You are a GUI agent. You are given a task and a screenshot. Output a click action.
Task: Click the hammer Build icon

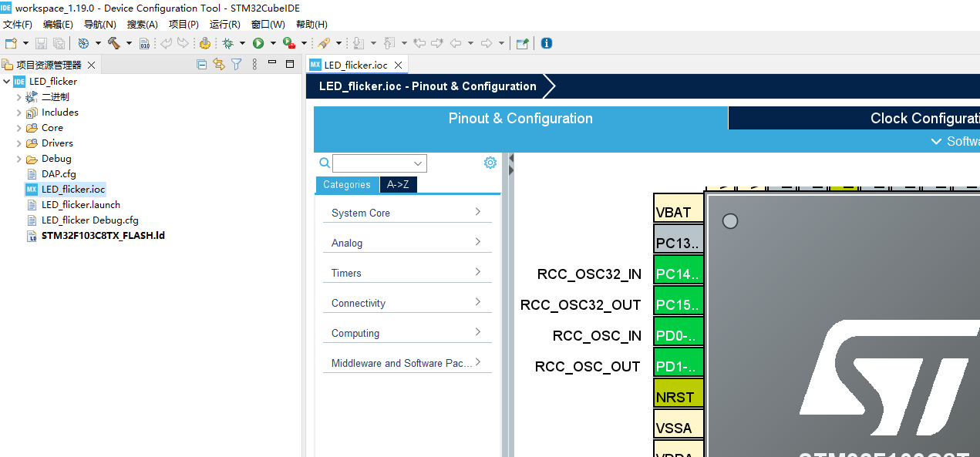click(114, 43)
